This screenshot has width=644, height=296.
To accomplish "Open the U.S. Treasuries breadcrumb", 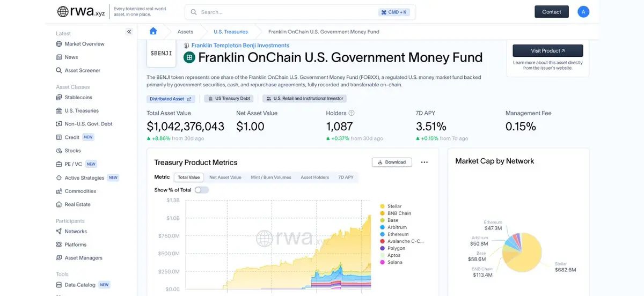I will (x=231, y=32).
